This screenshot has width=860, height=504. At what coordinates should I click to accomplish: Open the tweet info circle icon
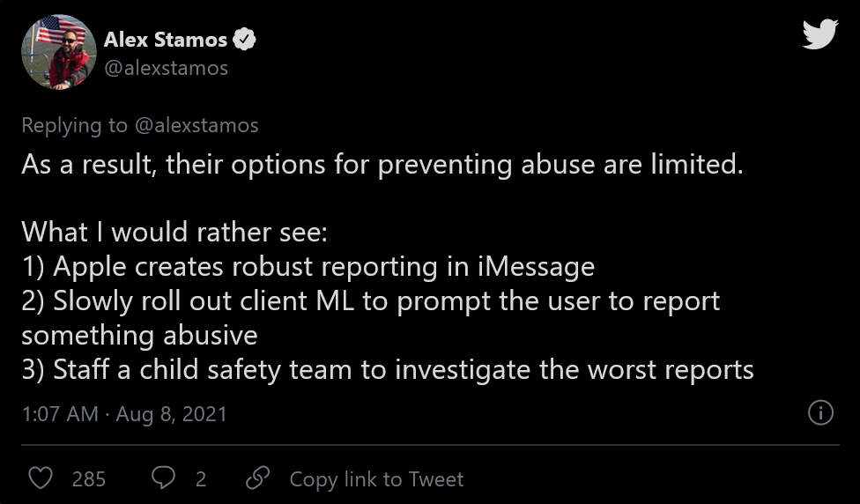(820, 412)
